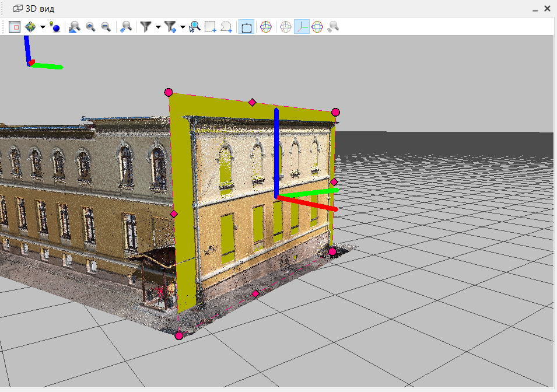This screenshot has height=392, width=557.
Task: Click the orange viewport settings icon
Action: 15,26
